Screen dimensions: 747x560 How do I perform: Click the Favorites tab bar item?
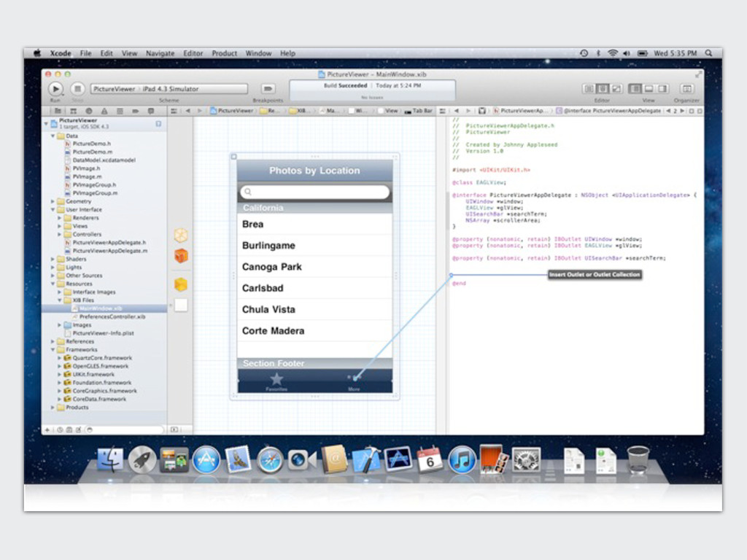[x=276, y=381]
